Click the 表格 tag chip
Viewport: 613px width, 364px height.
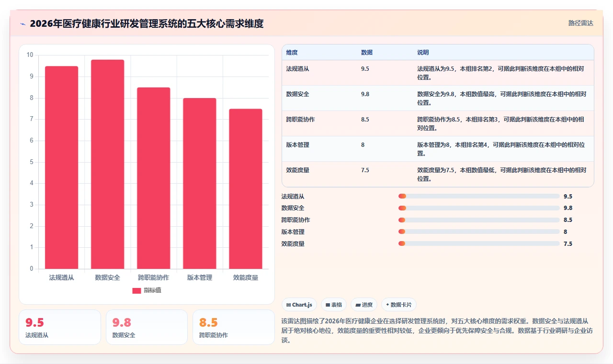click(334, 305)
